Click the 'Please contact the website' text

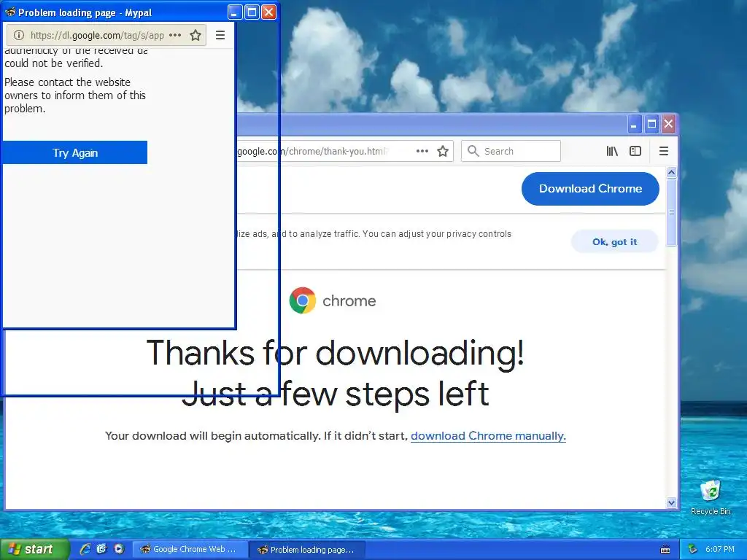(67, 82)
